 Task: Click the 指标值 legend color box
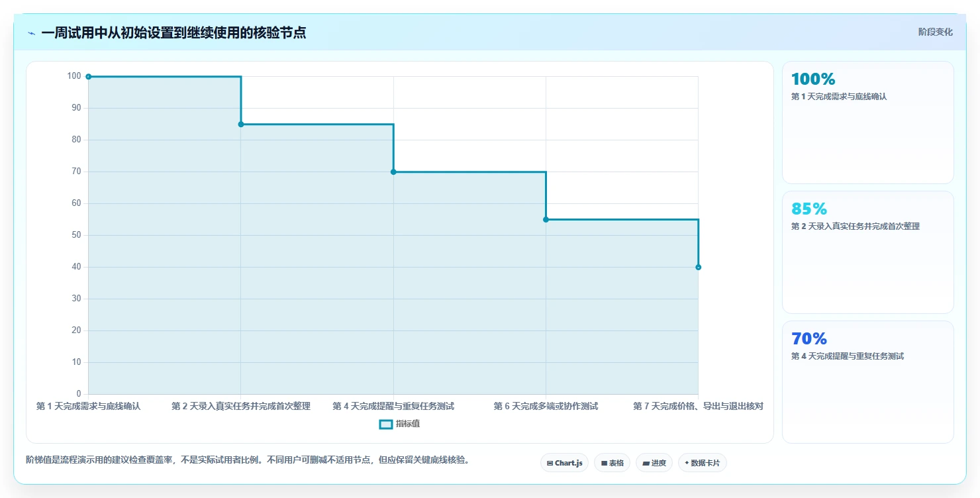(x=386, y=424)
